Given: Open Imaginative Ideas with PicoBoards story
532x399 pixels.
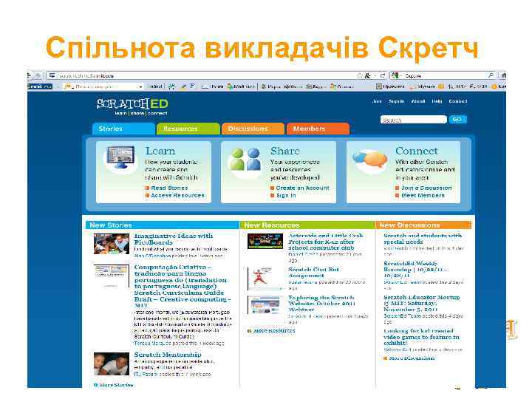Looking at the screenshot, I should tap(174, 239).
